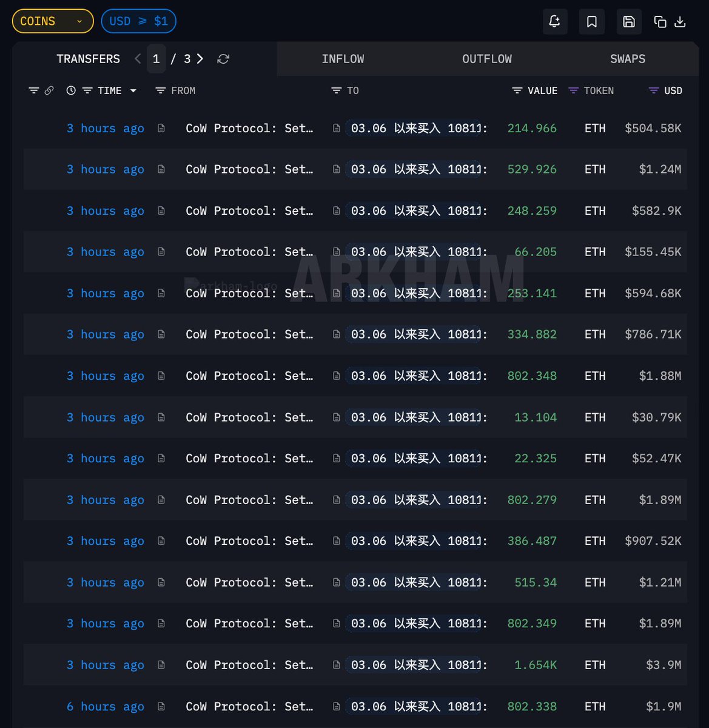
Task: Click ETH token in the 253.141 row
Action: click(595, 293)
